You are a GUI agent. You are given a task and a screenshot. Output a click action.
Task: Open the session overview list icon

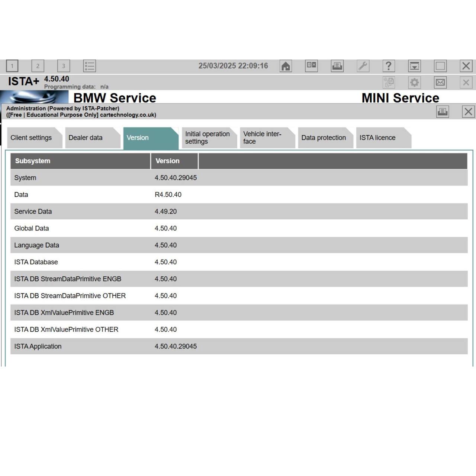point(89,65)
